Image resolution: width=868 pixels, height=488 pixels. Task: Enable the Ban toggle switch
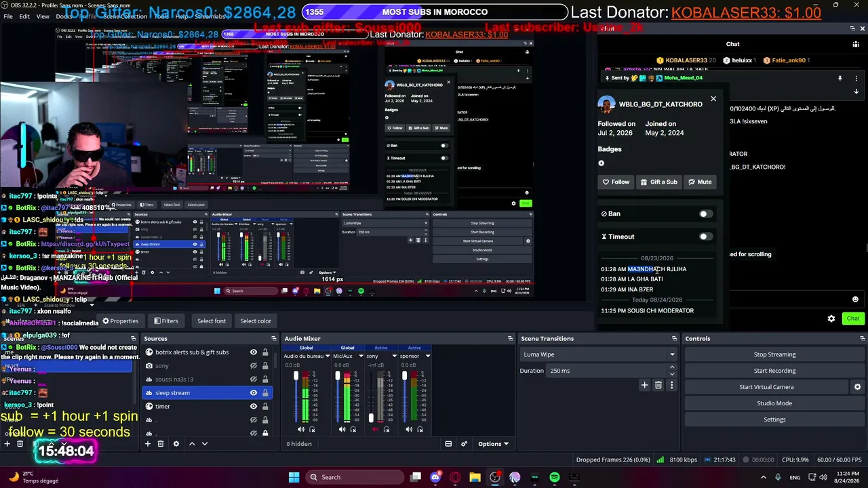coord(706,214)
